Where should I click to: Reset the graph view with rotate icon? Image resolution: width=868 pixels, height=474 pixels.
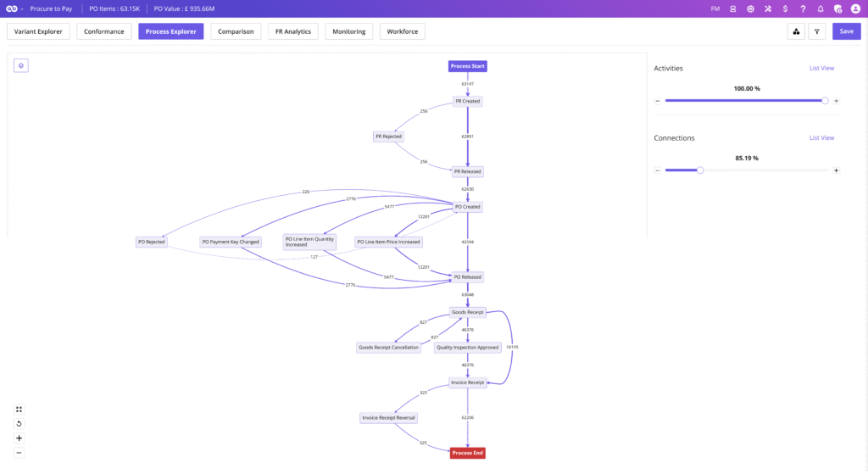click(19, 423)
